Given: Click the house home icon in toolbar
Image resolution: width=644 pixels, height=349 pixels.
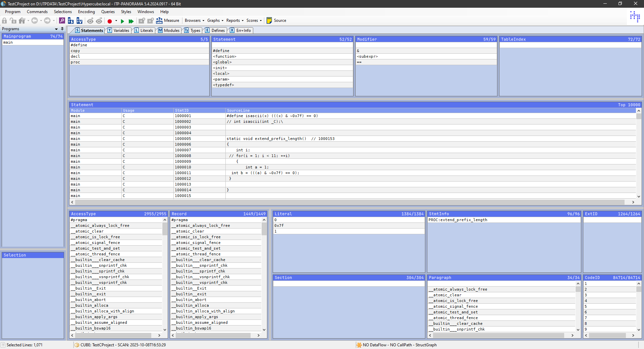Looking at the screenshot, I should [x=22, y=21].
